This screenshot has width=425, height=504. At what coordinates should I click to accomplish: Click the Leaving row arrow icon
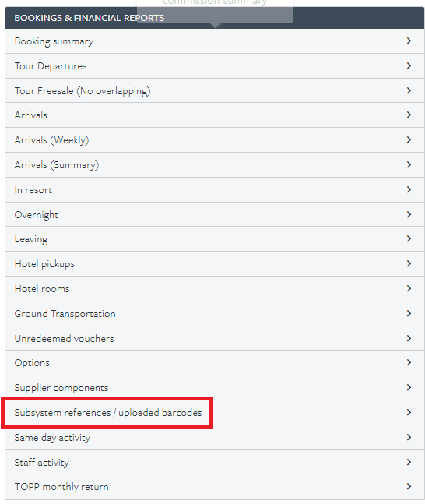coord(409,238)
